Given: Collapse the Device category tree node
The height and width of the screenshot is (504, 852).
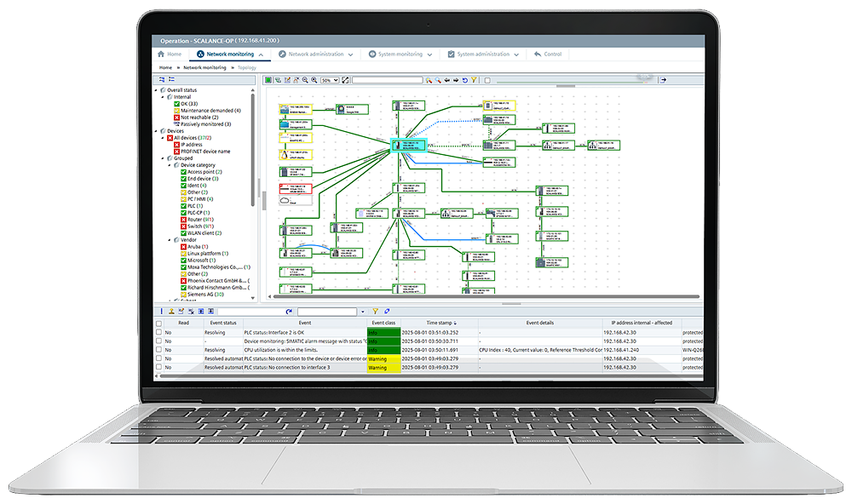Looking at the screenshot, I should pos(170,165).
